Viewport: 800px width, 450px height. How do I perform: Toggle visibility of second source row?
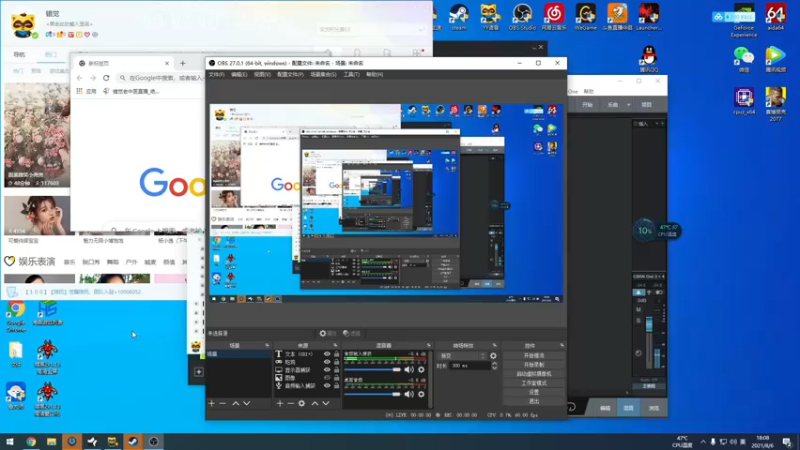(327, 362)
